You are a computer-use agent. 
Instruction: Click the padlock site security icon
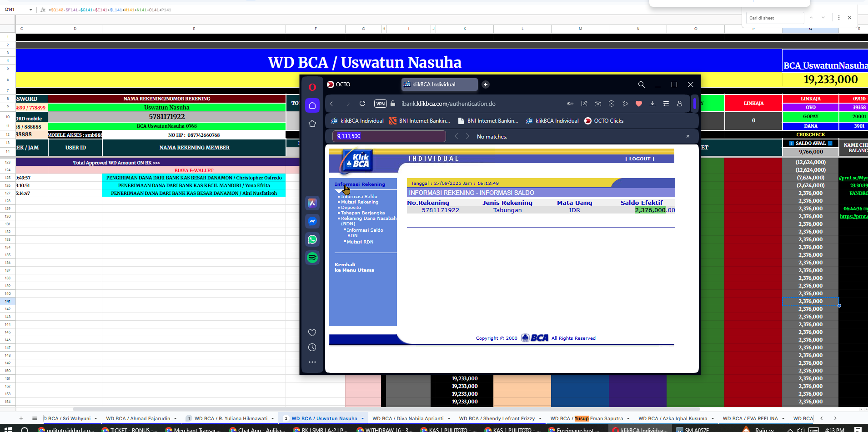[393, 104]
